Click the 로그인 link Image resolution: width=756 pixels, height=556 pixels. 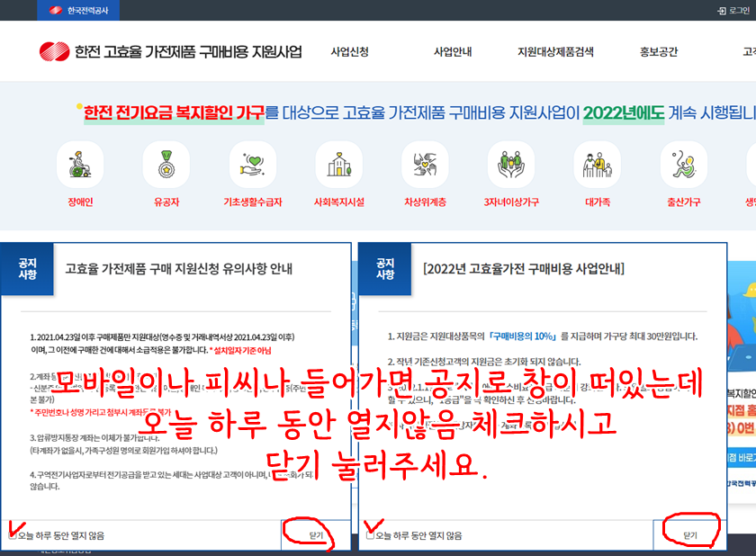pos(733,11)
